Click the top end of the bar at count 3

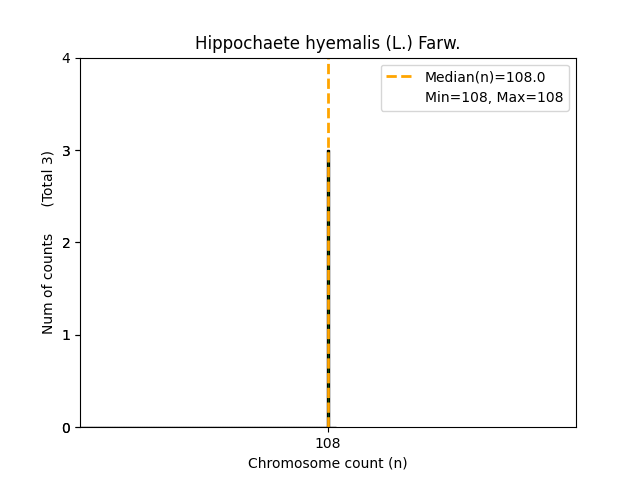click(328, 152)
